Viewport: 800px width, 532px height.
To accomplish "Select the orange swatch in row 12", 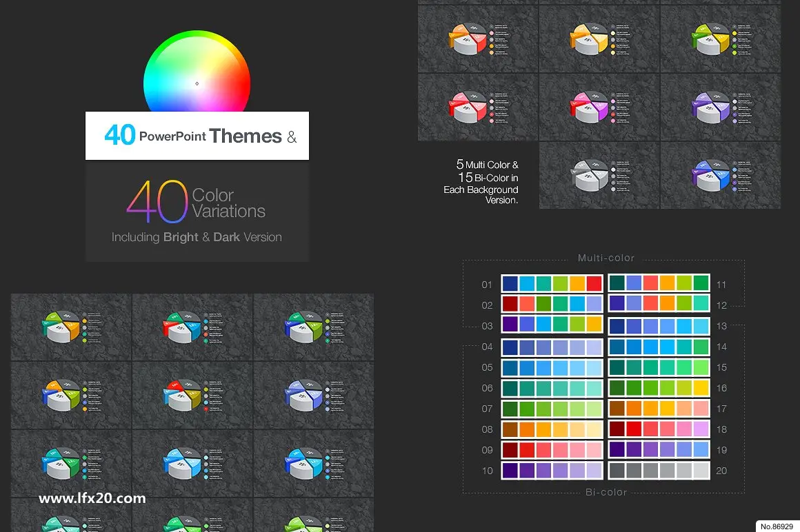I will tap(668, 304).
